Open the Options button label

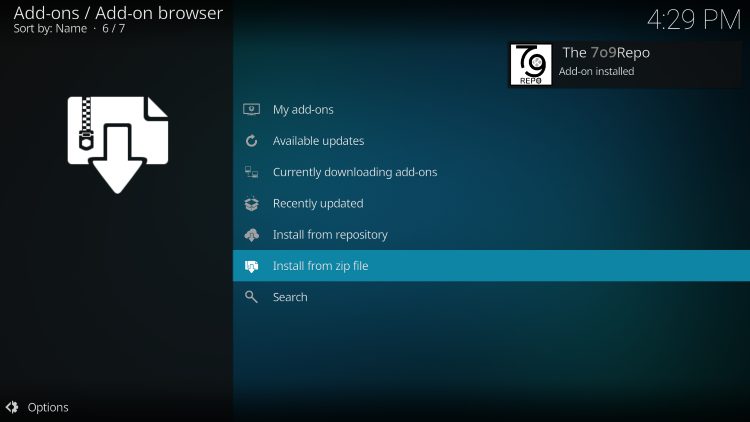[x=48, y=407]
